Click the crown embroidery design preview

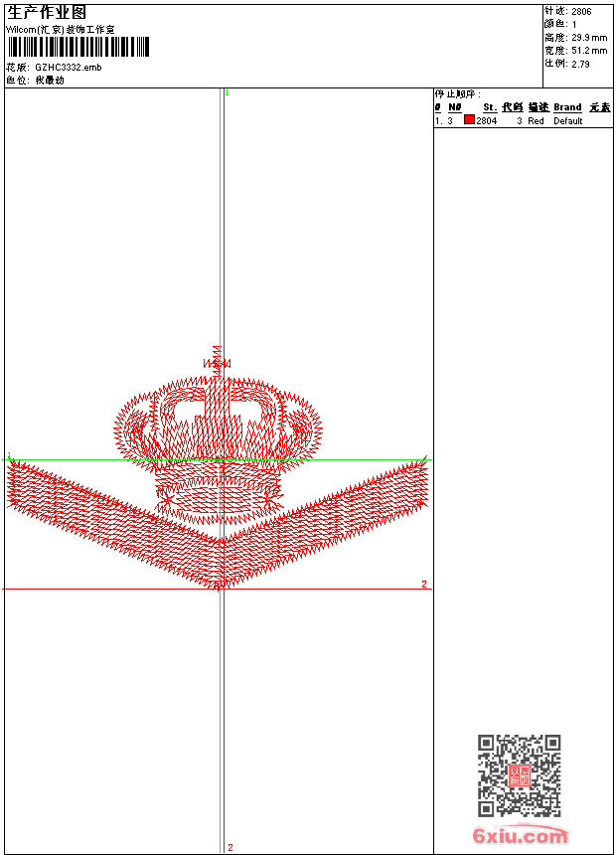(x=218, y=468)
